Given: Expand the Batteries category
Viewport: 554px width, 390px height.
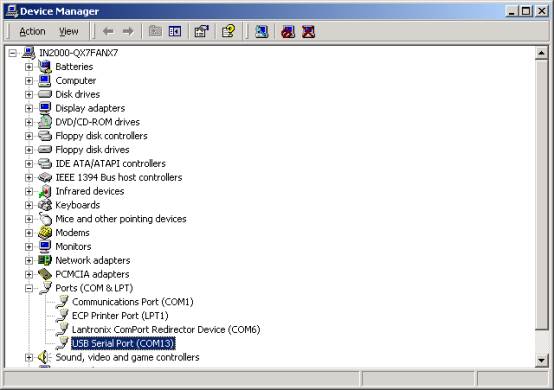Looking at the screenshot, I should (29, 67).
